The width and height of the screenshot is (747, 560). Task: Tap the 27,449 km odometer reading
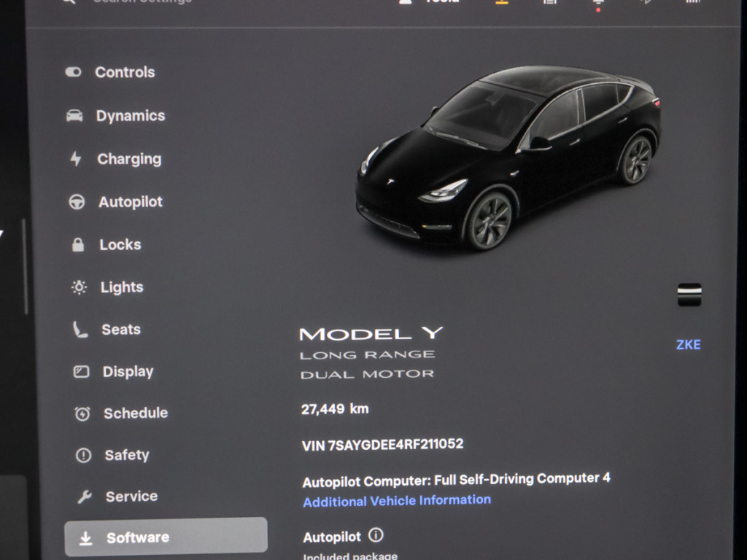[x=335, y=409]
